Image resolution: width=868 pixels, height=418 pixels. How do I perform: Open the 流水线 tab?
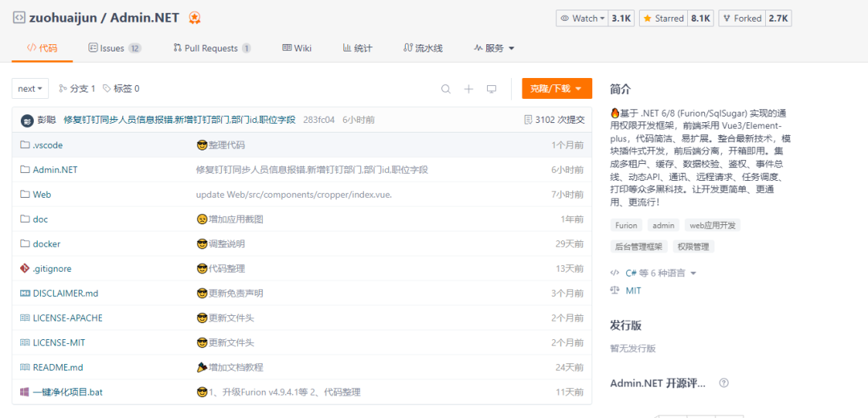[423, 48]
